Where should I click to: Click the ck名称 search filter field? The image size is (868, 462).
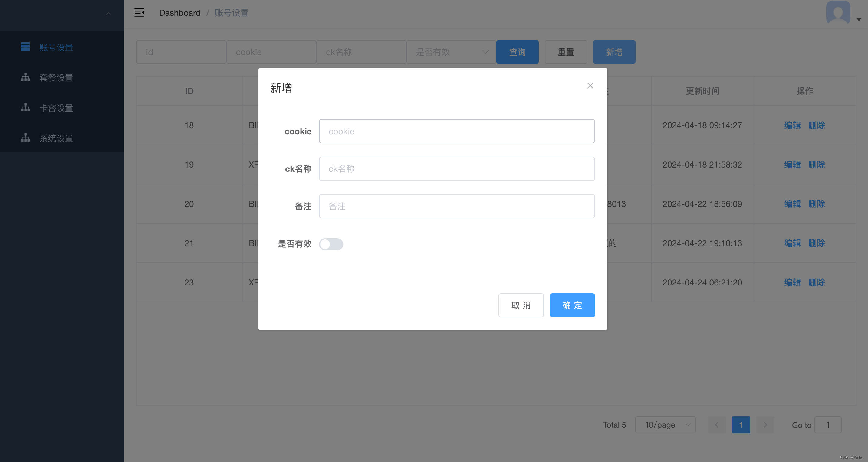point(361,52)
